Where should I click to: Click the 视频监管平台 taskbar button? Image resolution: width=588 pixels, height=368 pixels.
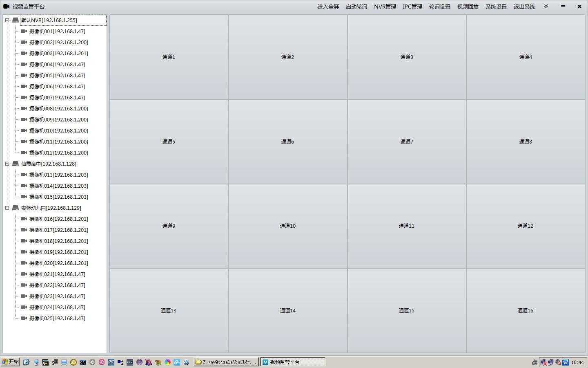[293, 362]
